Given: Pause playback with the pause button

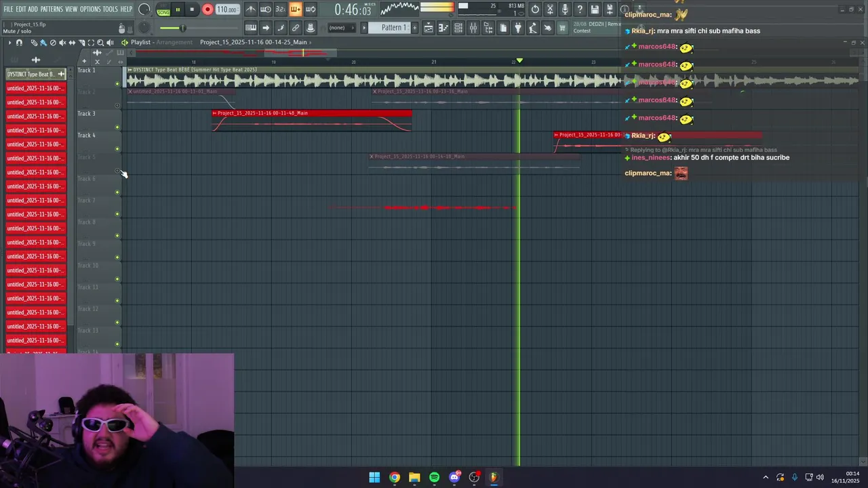Looking at the screenshot, I should [x=178, y=9].
